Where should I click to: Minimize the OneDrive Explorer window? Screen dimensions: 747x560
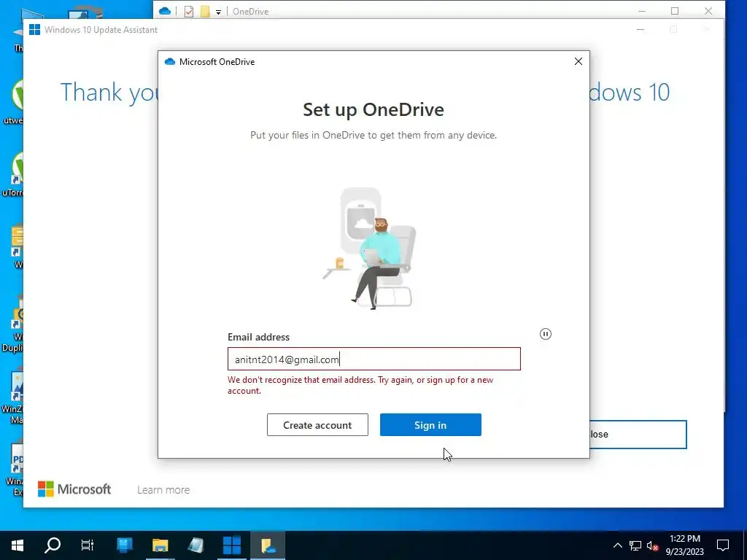[x=641, y=11]
